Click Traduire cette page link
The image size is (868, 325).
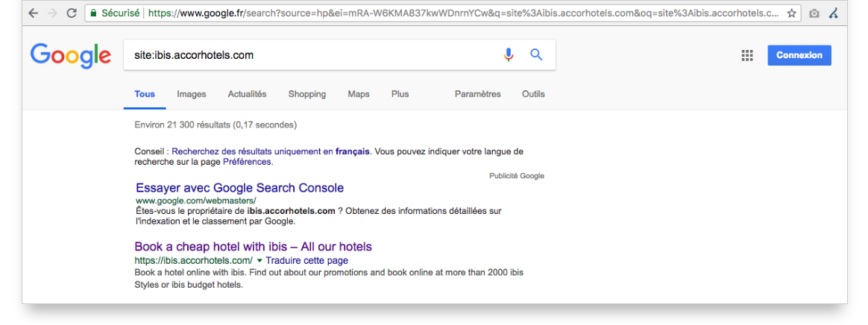tap(307, 260)
